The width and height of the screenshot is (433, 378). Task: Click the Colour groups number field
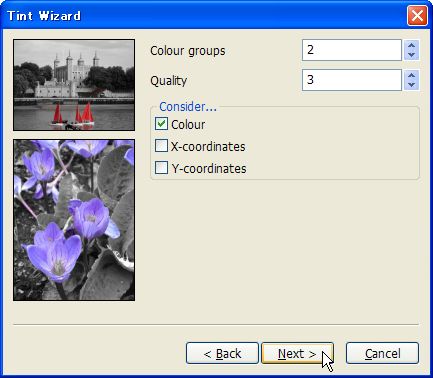pos(352,50)
